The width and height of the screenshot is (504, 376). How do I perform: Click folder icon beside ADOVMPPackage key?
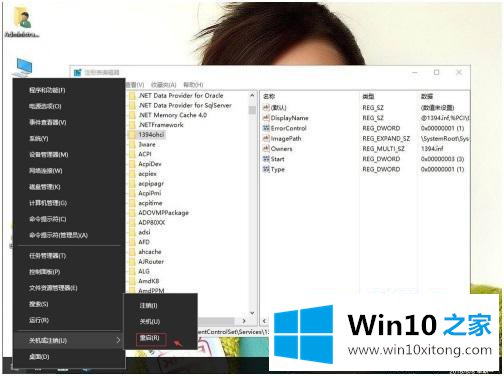[133, 213]
